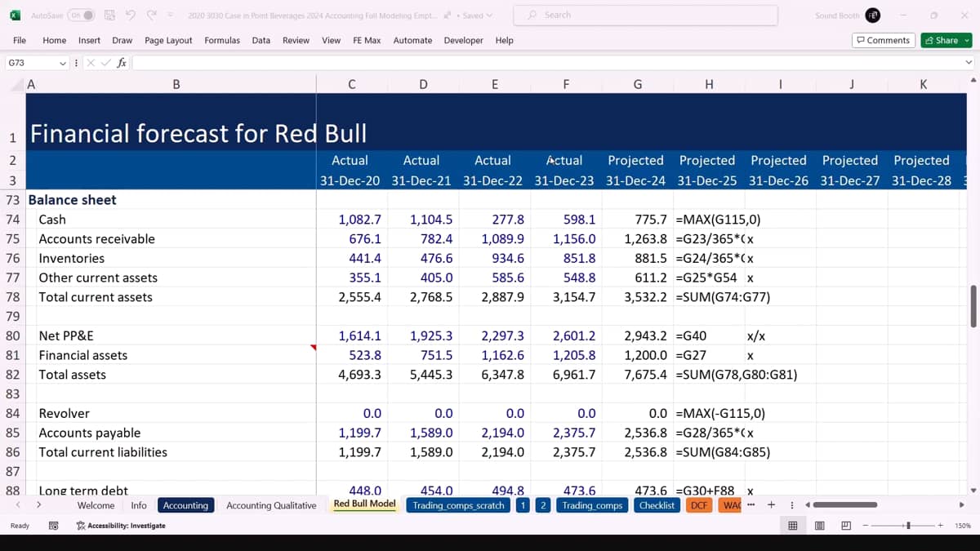Undo the last action
Viewport: 980px width, 551px height.
tap(131, 16)
